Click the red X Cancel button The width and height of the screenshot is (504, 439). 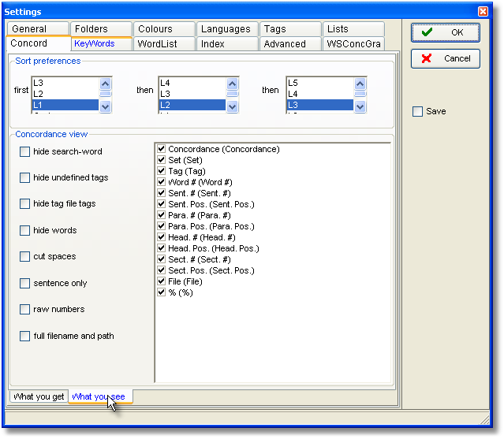pyautogui.click(x=445, y=58)
